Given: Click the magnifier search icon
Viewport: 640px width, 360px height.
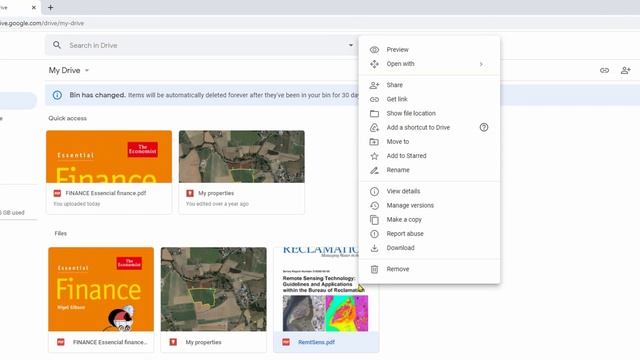Looking at the screenshot, I should pyautogui.click(x=57, y=45).
